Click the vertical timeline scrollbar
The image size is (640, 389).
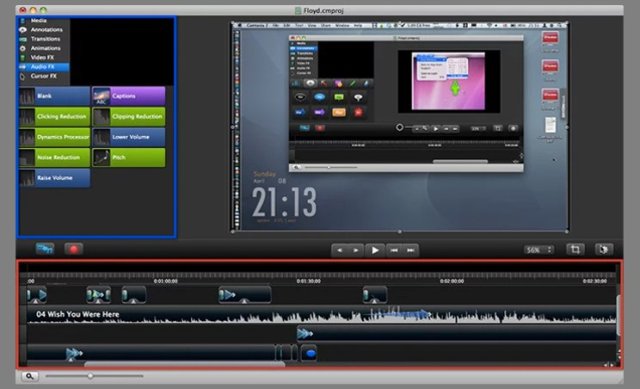[618, 316]
